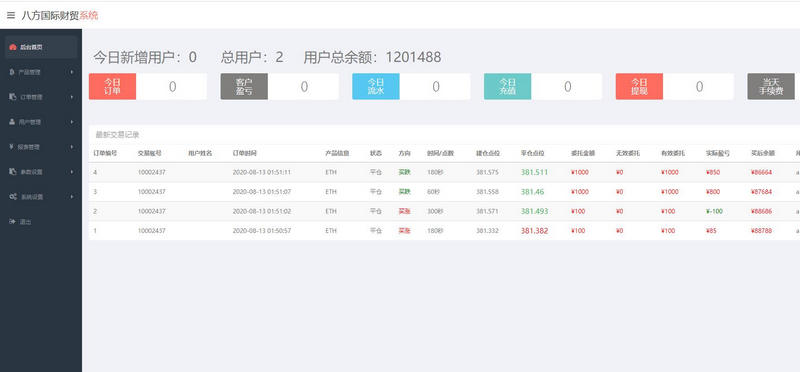Image resolution: width=800 pixels, height=372 pixels.
Task: Click order time 2020-08-13 01:51:02
Action: [x=262, y=211]
